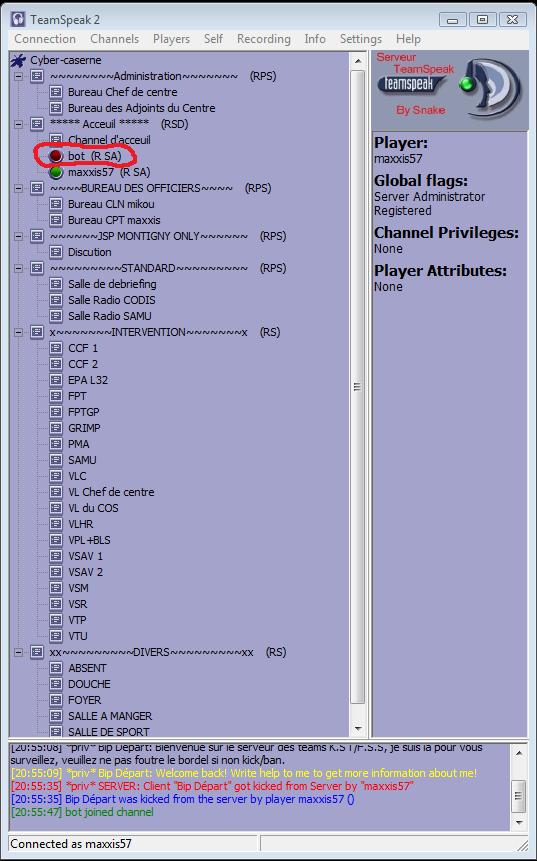Viewport: 537px width, 861px height.
Task: Collapse the DIVERS channel group
Action: point(19,652)
